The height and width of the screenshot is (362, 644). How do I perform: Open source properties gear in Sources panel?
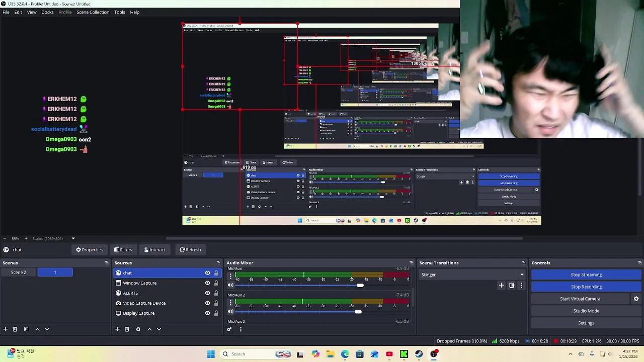click(138, 329)
